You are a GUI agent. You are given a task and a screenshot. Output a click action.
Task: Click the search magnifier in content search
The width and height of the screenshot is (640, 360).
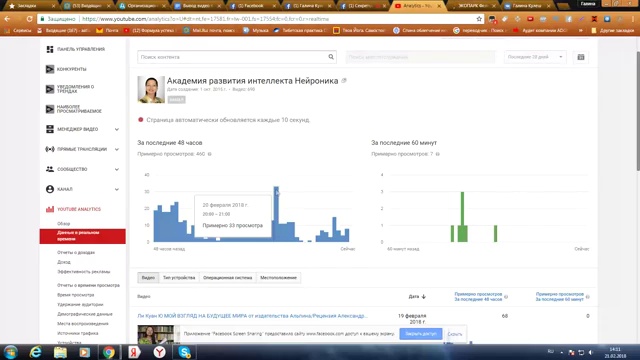click(331, 57)
